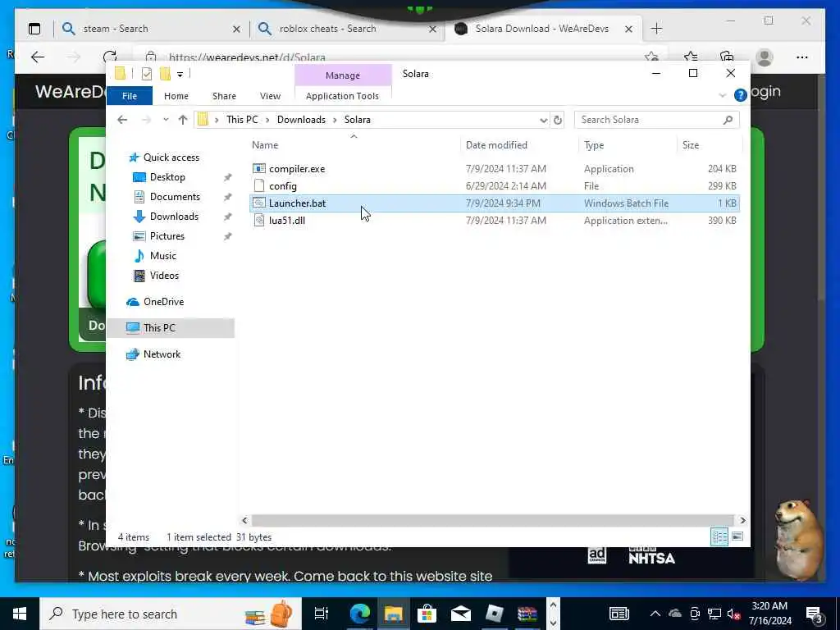
Task: Open the File ribbon tab
Action: (129, 96)
